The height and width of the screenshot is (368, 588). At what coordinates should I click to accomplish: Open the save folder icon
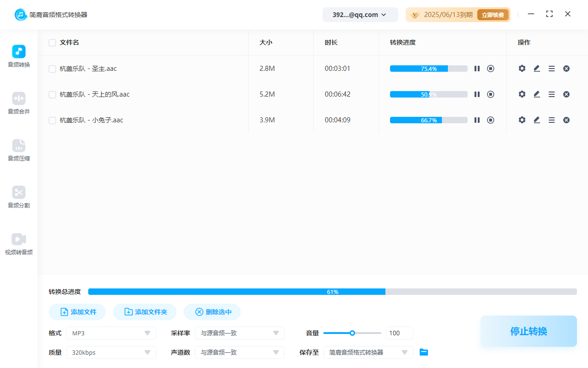pyautogui.click(x=424, y=352)
